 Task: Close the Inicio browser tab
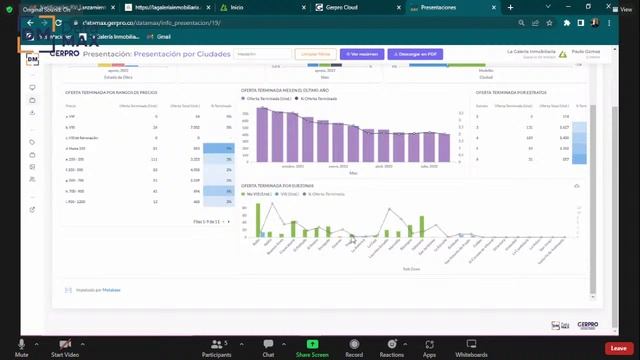(x=304, y=7)
